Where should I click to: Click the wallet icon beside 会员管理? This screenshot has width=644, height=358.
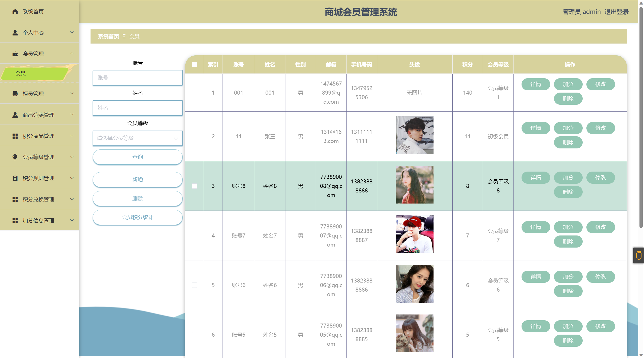(15, 54)
